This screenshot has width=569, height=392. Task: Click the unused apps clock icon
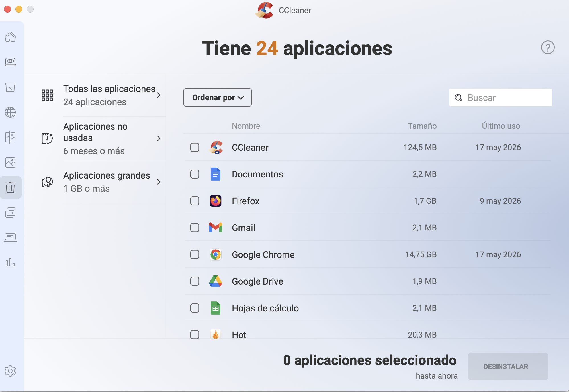pyautogui.click(x=47, y=138)
